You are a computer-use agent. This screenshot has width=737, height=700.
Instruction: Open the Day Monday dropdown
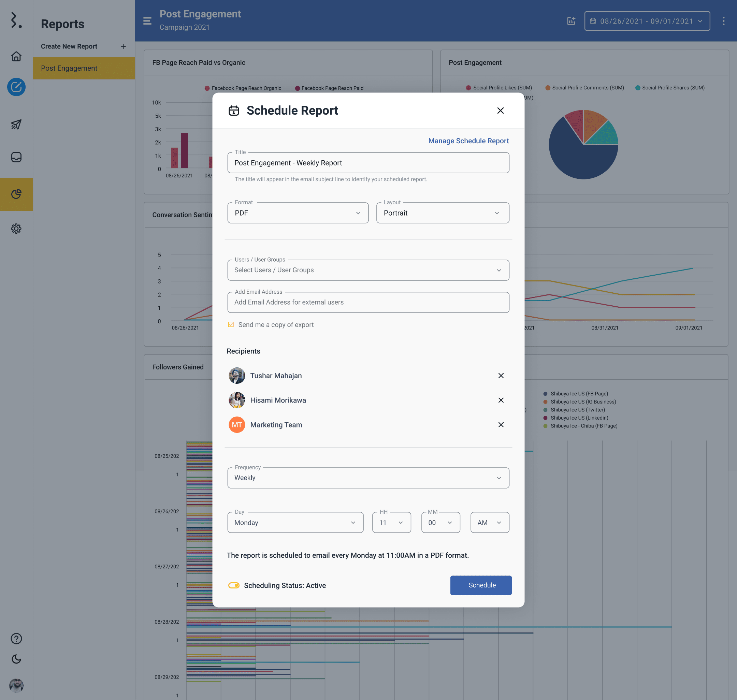point(295,522)
